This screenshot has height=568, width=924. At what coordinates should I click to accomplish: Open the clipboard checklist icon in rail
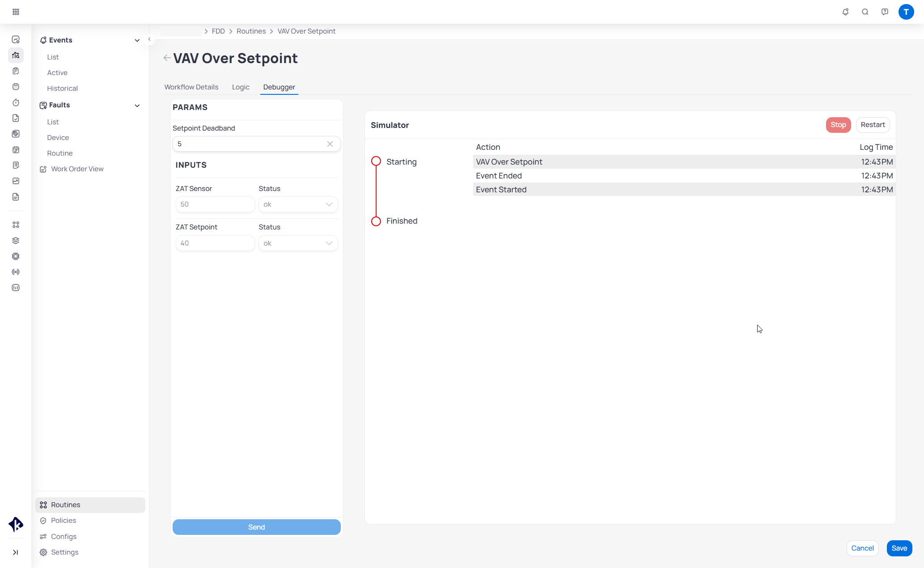16,71
